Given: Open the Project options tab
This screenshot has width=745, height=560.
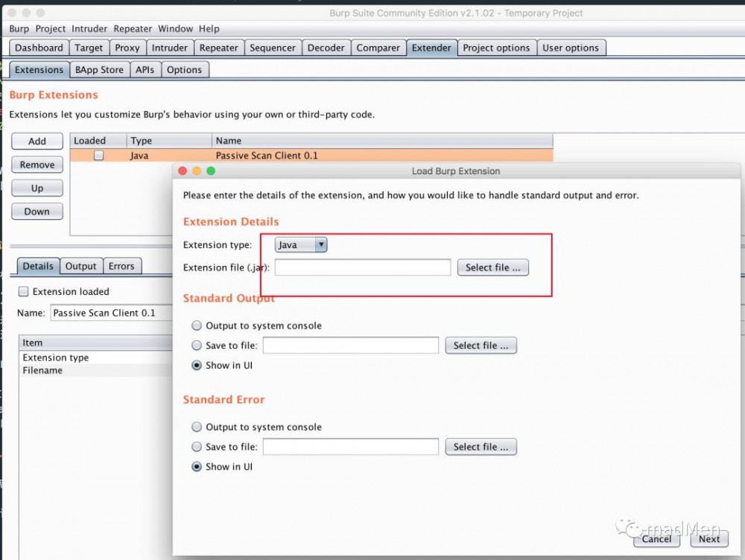Looking at the screenshot, I should click(496, 48).
